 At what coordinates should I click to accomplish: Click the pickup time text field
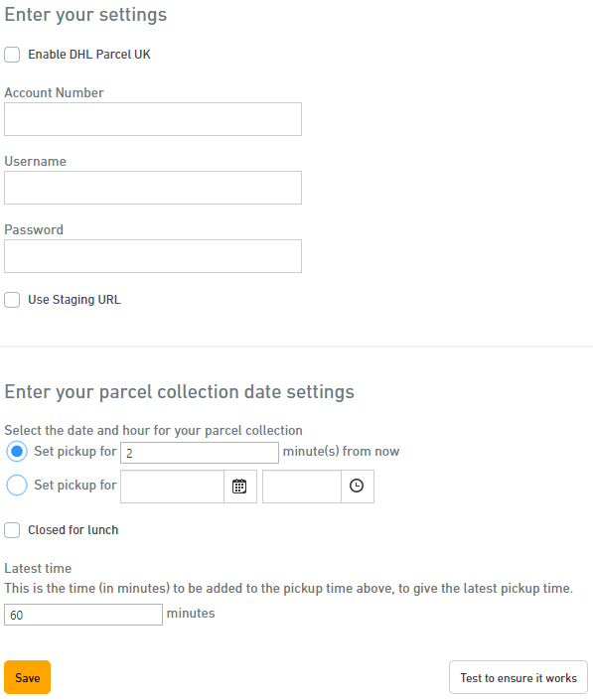pos(302,487)
